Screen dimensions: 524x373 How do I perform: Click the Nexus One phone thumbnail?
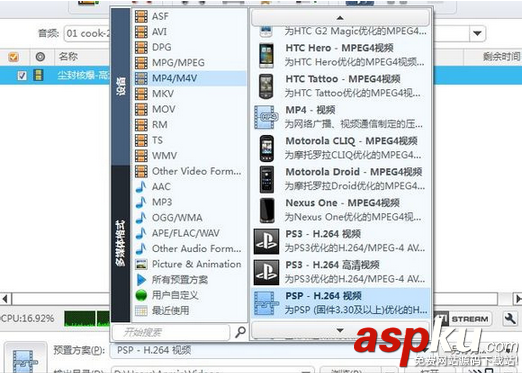tap(266, 210)
